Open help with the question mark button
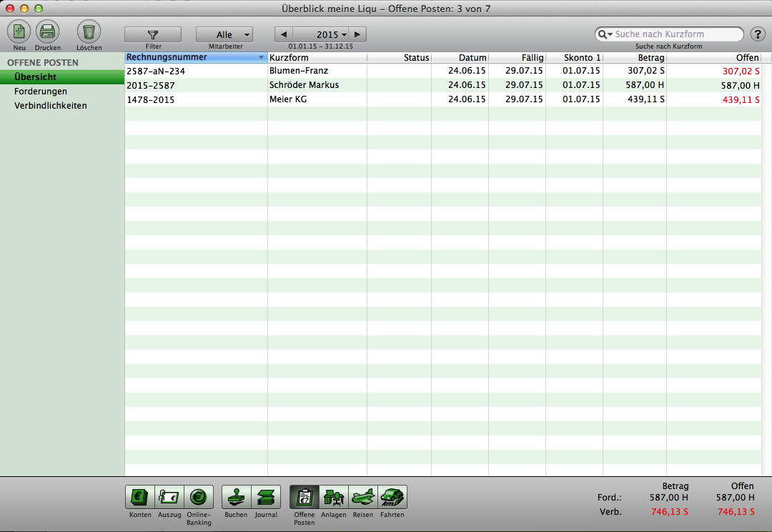The width and height of the screenshot is (772, 532). coord(758,34)
